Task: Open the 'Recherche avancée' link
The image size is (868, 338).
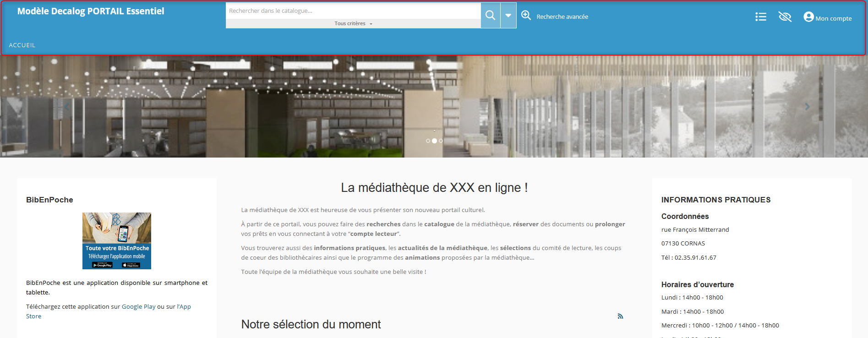Action: pos(562,16)
